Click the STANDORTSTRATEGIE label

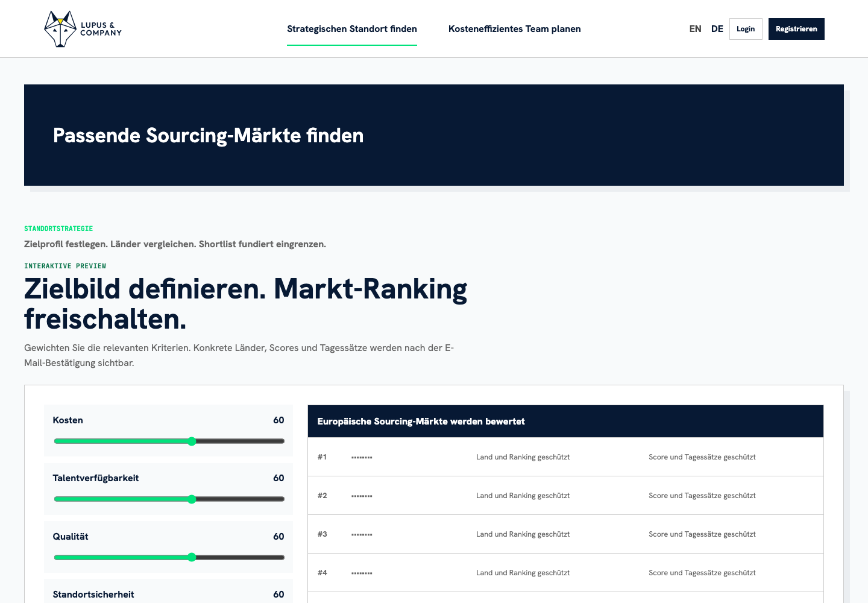[x=58, y=229]
